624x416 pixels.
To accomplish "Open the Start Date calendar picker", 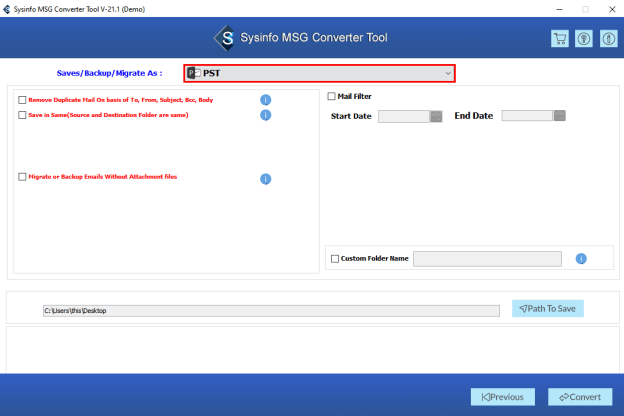I will point(436,116).
